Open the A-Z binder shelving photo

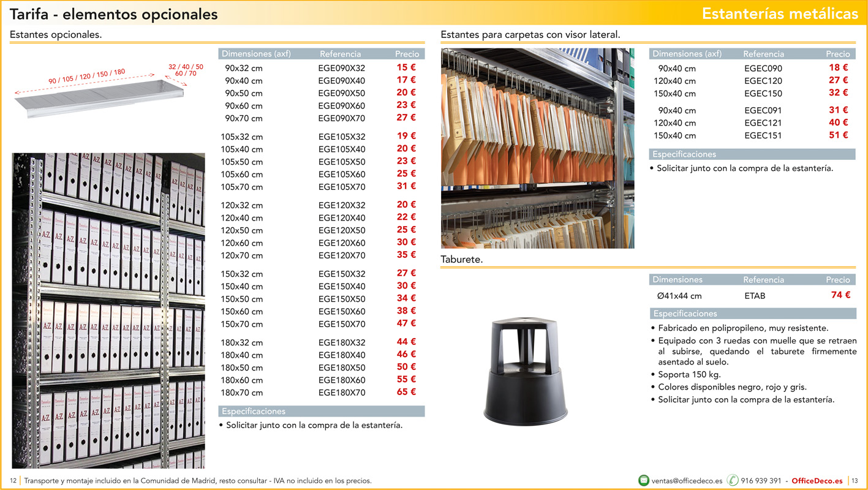click(x=108, y=311)
